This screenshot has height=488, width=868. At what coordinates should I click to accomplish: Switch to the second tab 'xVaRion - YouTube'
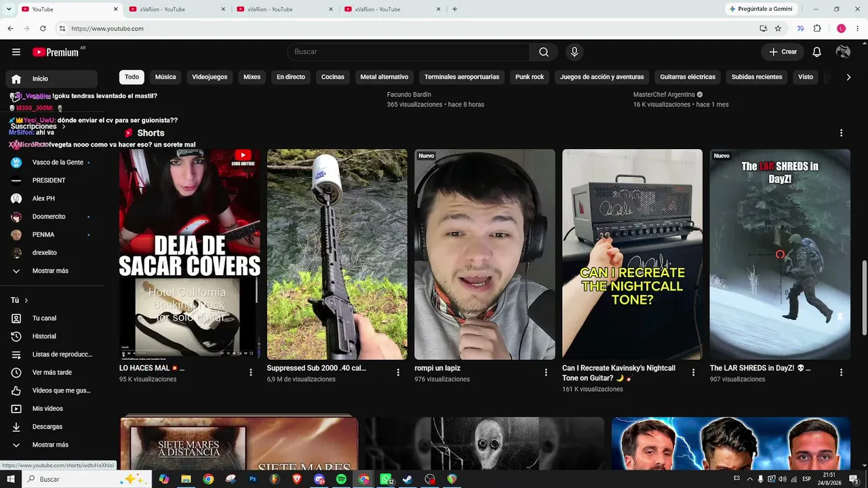(176, 9)
